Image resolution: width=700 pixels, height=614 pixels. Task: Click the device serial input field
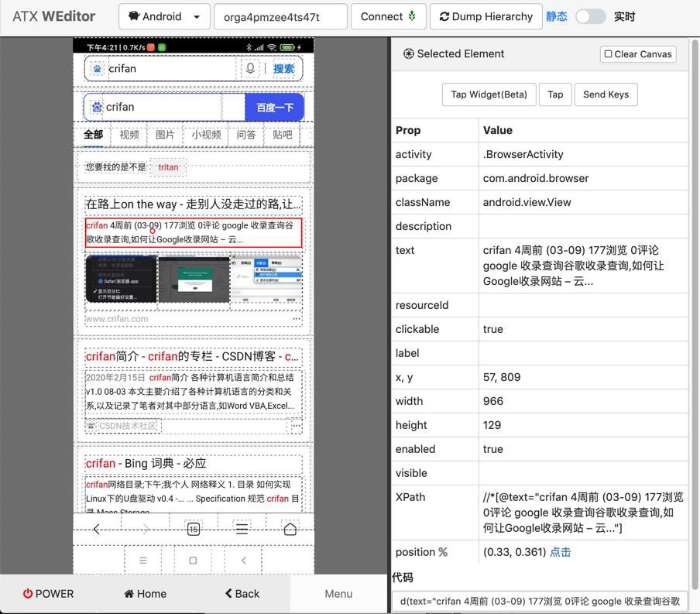pyautogui.click(x=280, y=17)
